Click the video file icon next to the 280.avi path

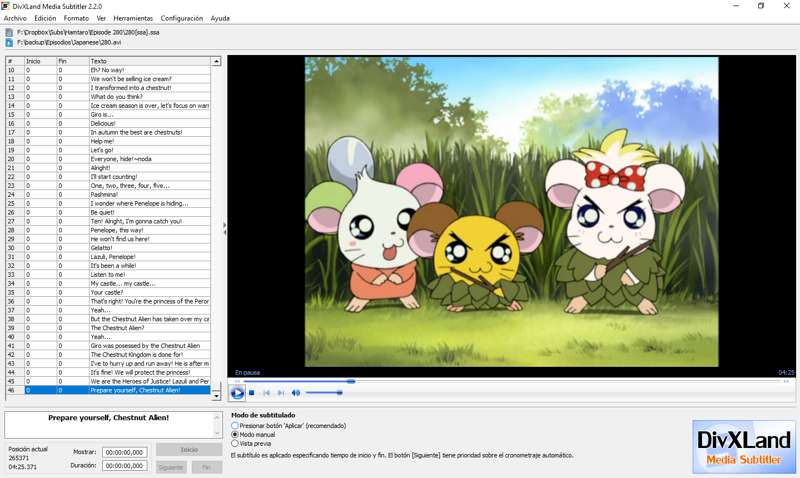coord(9,42)
